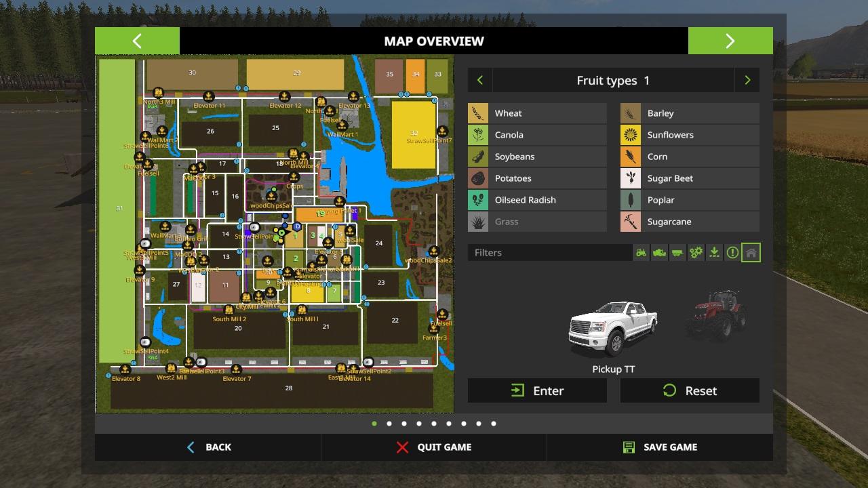
Task: Toggle Canola fruit type visibility
Action: 537,135
